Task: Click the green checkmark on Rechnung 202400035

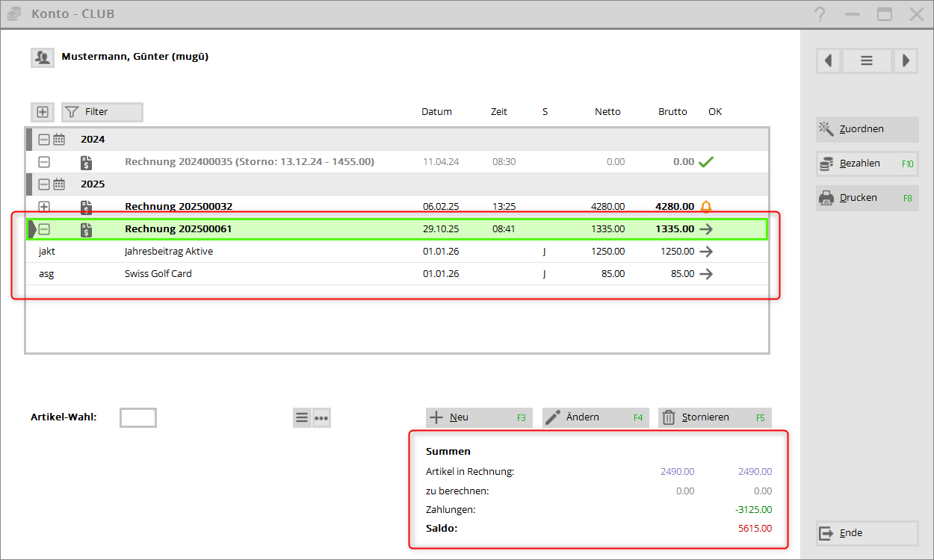Action: click(x=705, y=162)
